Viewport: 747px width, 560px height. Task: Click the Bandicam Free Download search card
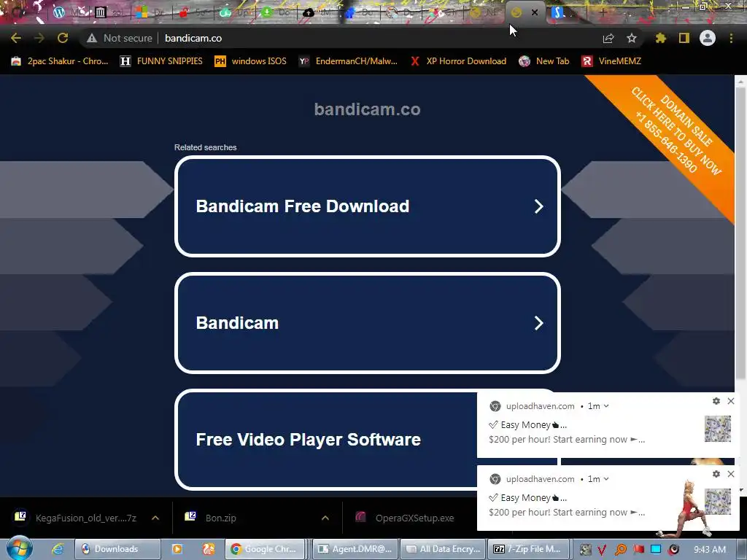[x=368, y=206]
